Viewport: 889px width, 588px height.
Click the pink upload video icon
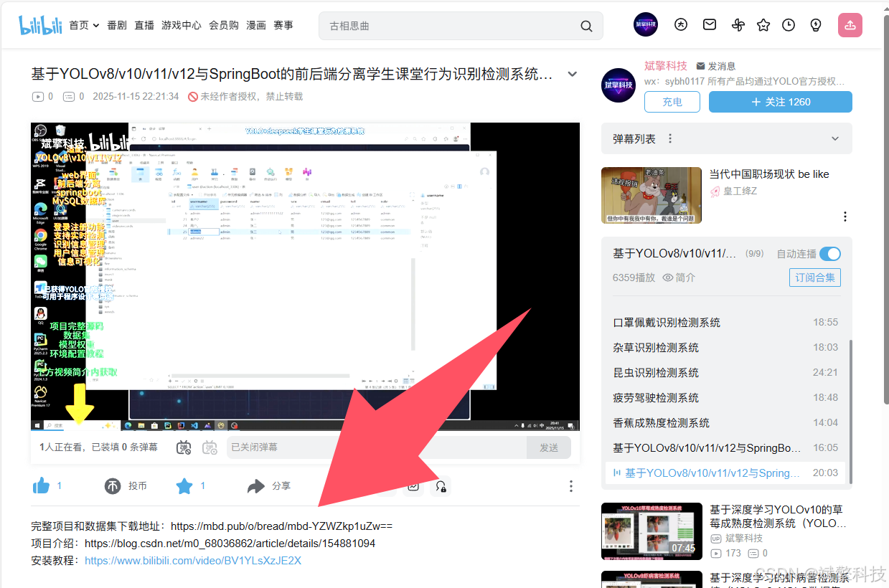850,25
